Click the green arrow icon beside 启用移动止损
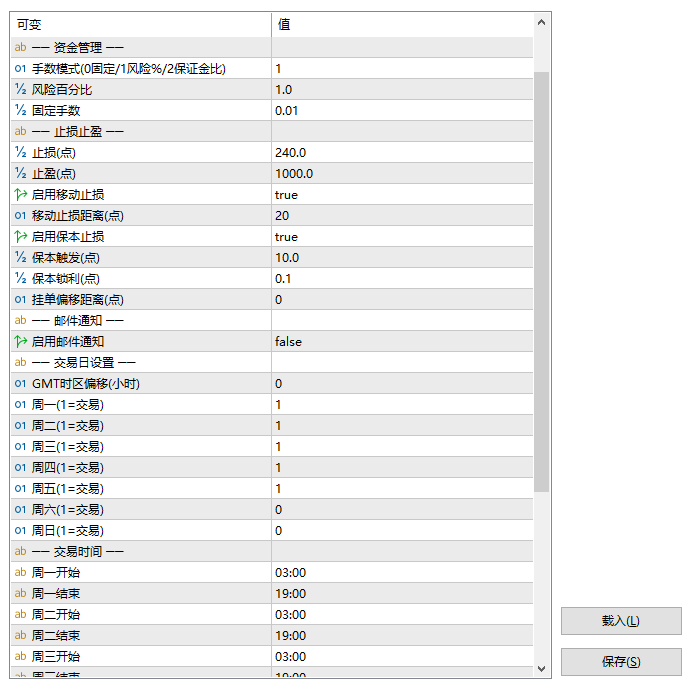The width and height of the screenshot is (691, 689). [x=20, y=194]
